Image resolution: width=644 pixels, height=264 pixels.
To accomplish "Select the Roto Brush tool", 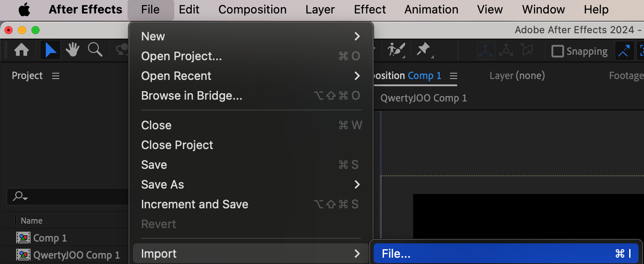I will click(397, 50).
